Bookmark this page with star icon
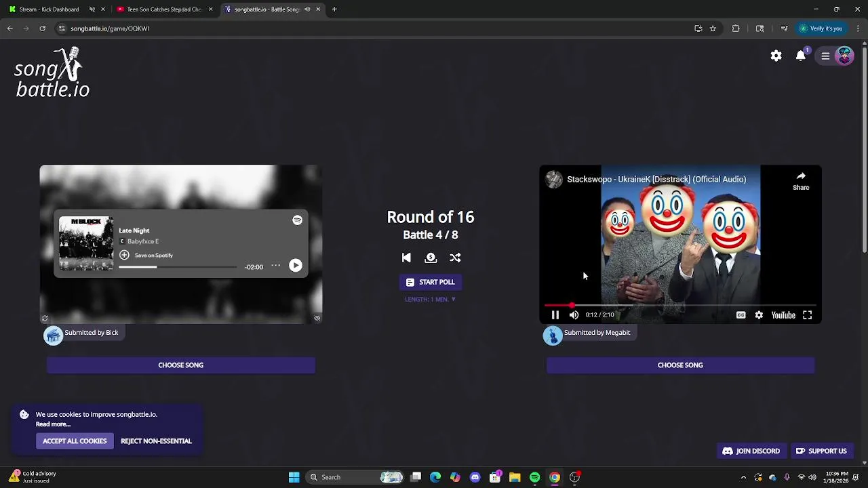Viewport: 868px width, 488px height. tap(713, 28)
